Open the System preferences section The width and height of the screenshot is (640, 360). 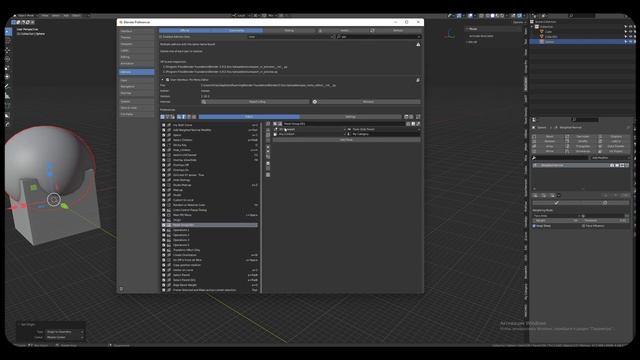136,101
